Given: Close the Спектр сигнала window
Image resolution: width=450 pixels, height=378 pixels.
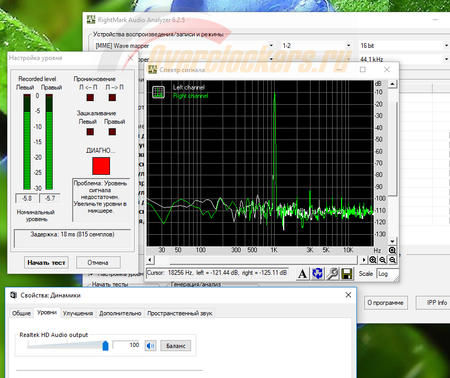Looking at the screenshot, I should coord(387,70).
